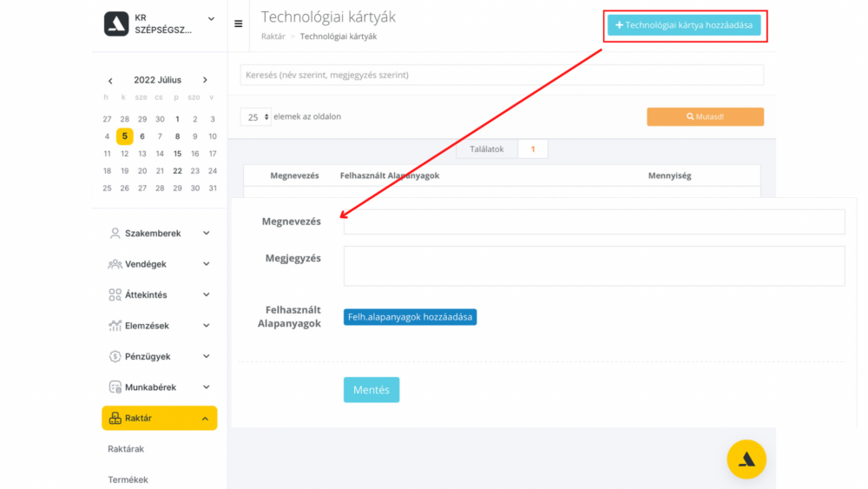Go to next month in calendar
Image resolution: width=868 pixels, height=489 pixels.
pos(205,81)
